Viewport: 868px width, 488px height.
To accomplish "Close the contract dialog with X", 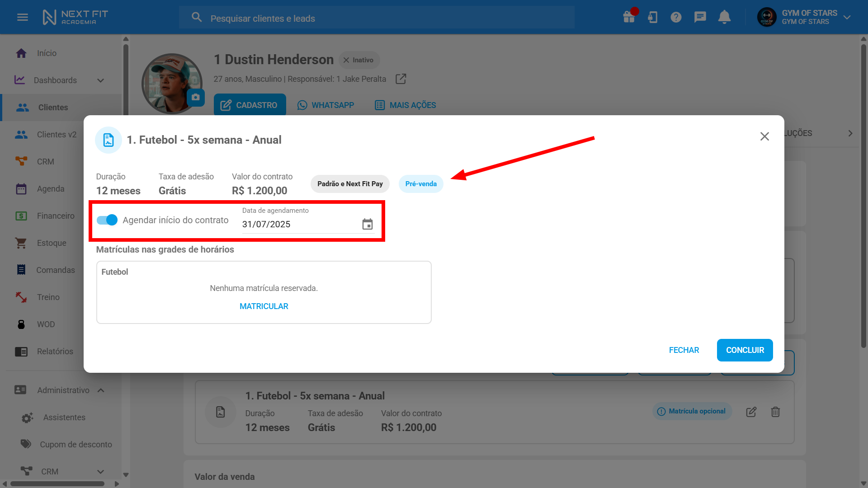I will (x=764, y=136).
